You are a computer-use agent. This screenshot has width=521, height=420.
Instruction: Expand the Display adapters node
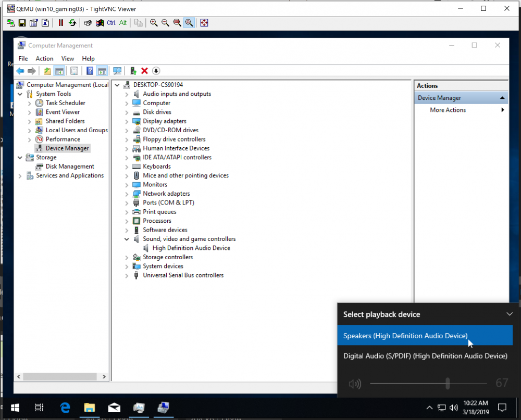(127, 121)
